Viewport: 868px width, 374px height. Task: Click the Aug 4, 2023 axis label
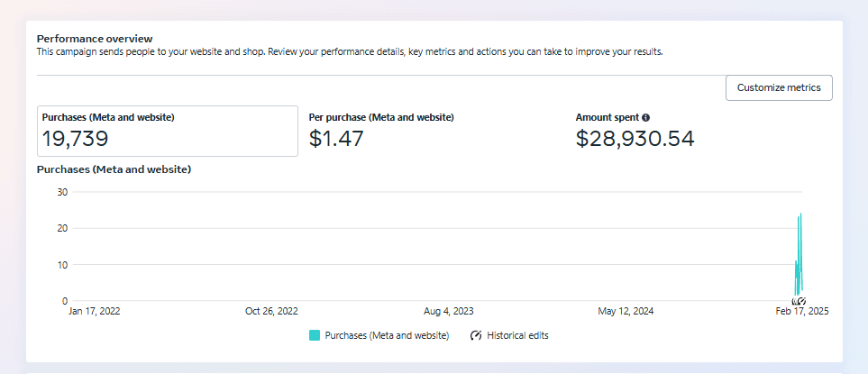click(448, 311)
